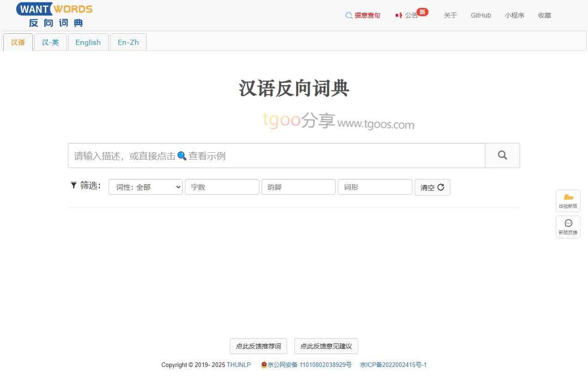
Task: Open the GitHub link in navigation
Action: point(481,15)
